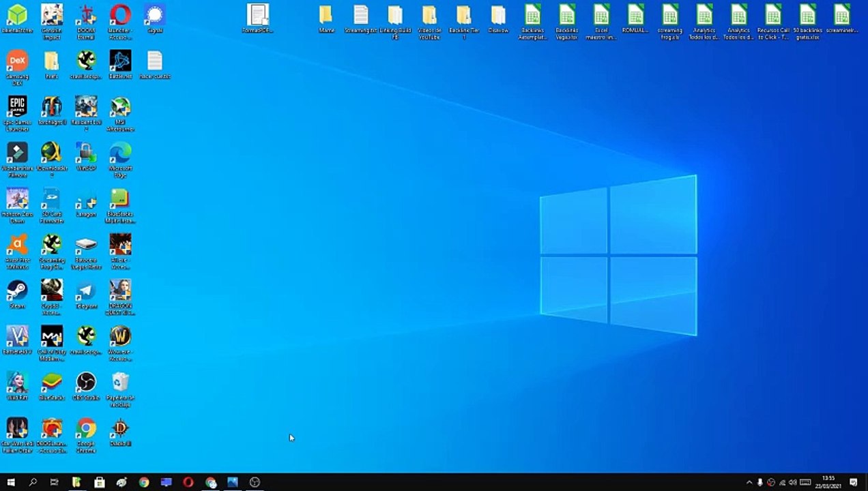This screenshot has width=868, height=491.
Task: Select the Papelera de reciclaje recycle bin
Action: [x=120, y=389]
